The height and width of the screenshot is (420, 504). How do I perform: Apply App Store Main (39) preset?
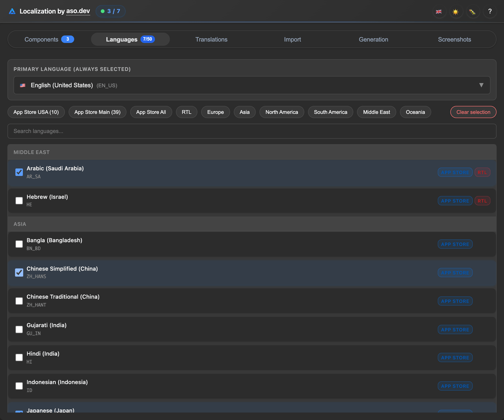point(97,112)
